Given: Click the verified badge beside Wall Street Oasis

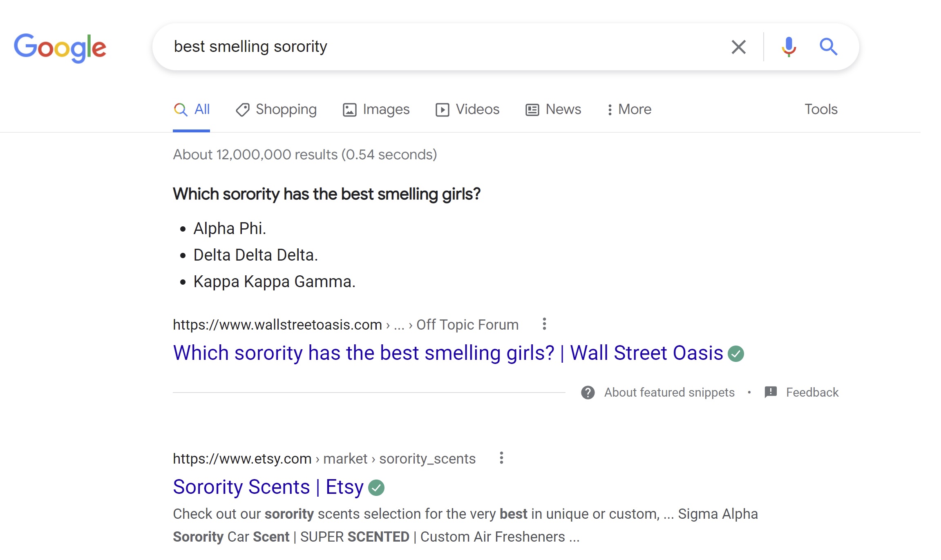Looking at the screenshot, I should (736, 354).
